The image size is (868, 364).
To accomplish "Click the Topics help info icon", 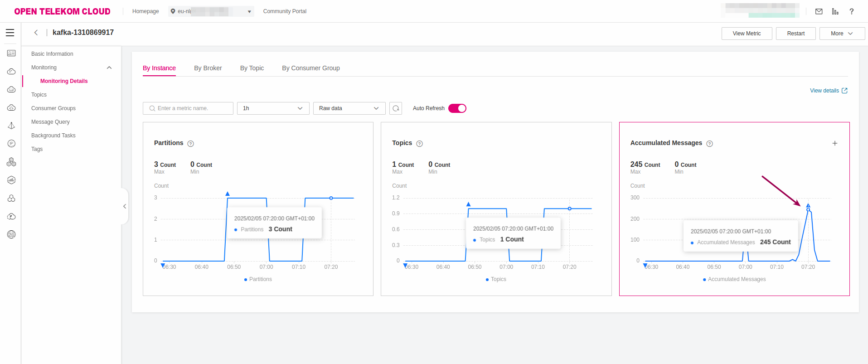I will (x=419, y=144).
